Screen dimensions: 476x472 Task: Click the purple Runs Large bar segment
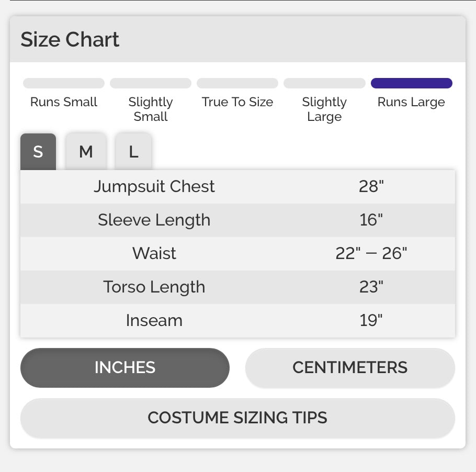click(x=412, y=83)
